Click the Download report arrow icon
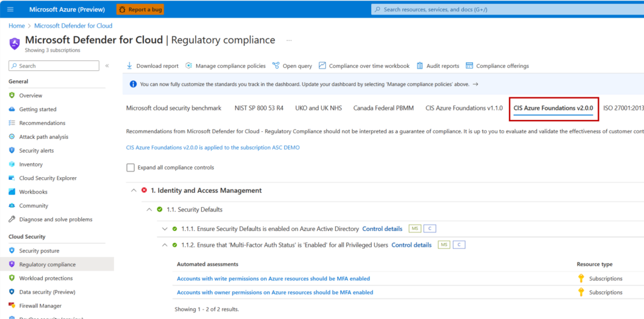Image resolution: width=644 pixels, height=319 pixels. pyautogui.click(x=130, y=65)
